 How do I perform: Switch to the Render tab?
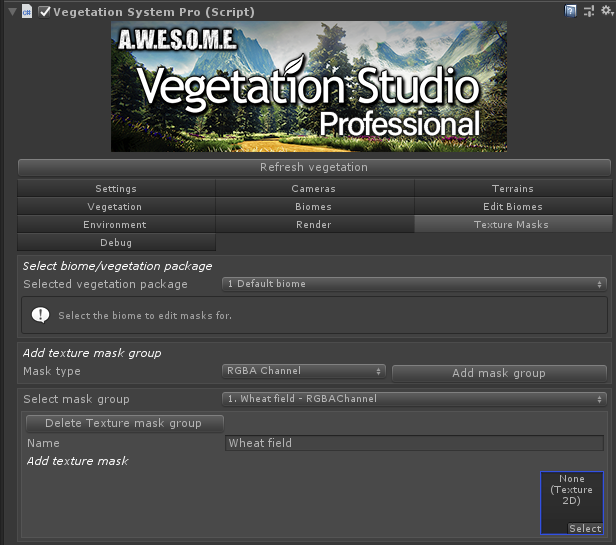(314, 225)
